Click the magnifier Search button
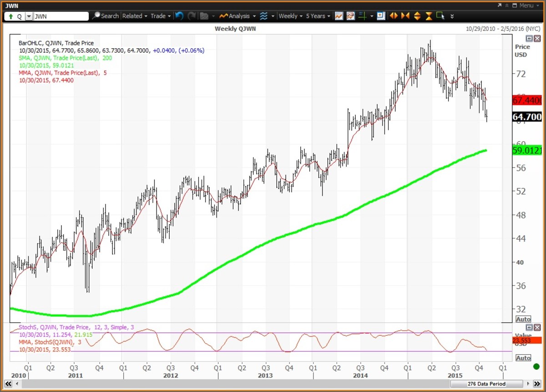 [105, 16]
